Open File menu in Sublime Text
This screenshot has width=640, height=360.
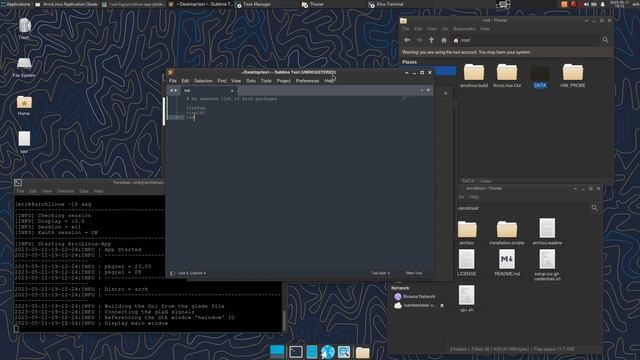173,81
